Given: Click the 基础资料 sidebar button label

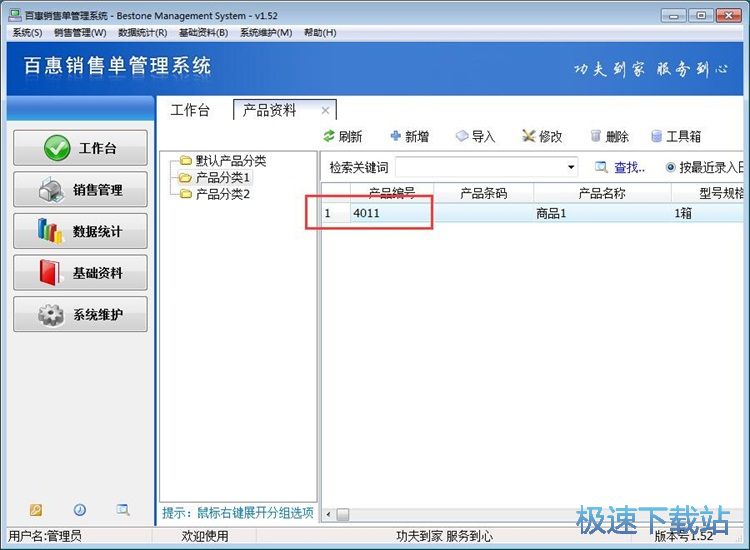Looking at the screenshot, I should point(98,273).
